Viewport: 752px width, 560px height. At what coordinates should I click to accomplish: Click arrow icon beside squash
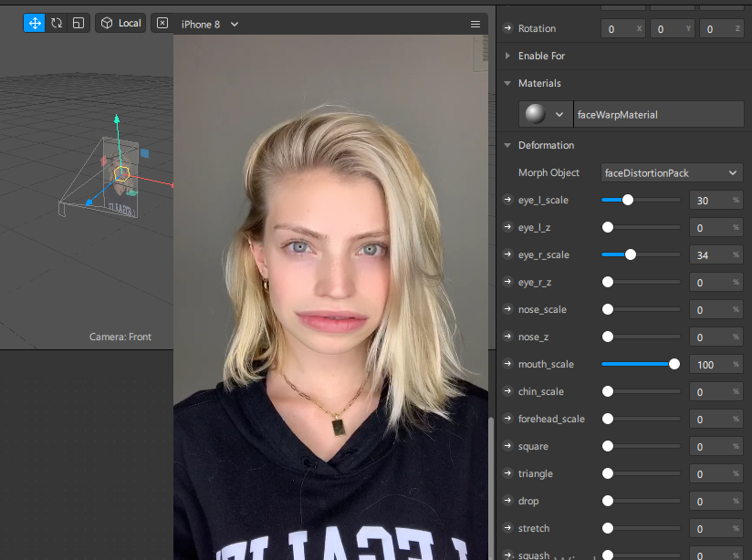pyautogui.click(x=507, y=555)
